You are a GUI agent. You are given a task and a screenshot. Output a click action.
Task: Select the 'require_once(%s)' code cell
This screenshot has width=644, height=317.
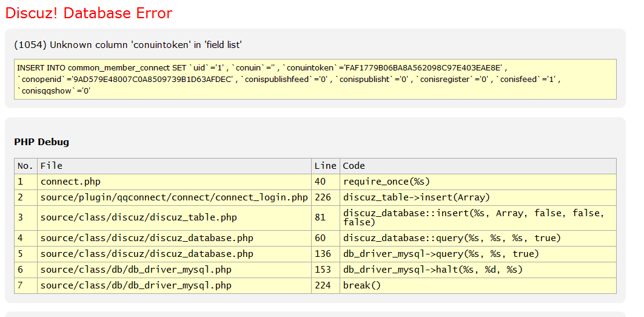[478, 182]
